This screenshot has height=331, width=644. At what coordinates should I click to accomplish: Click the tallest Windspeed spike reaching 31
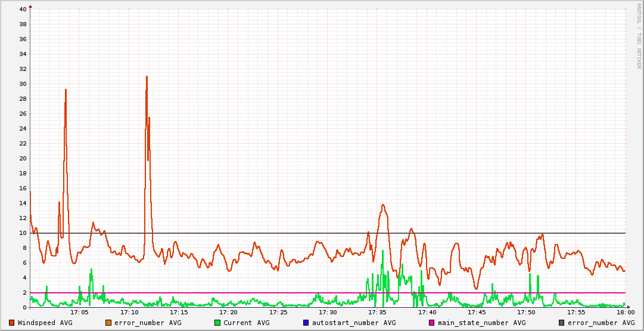[x=147, y=78]
